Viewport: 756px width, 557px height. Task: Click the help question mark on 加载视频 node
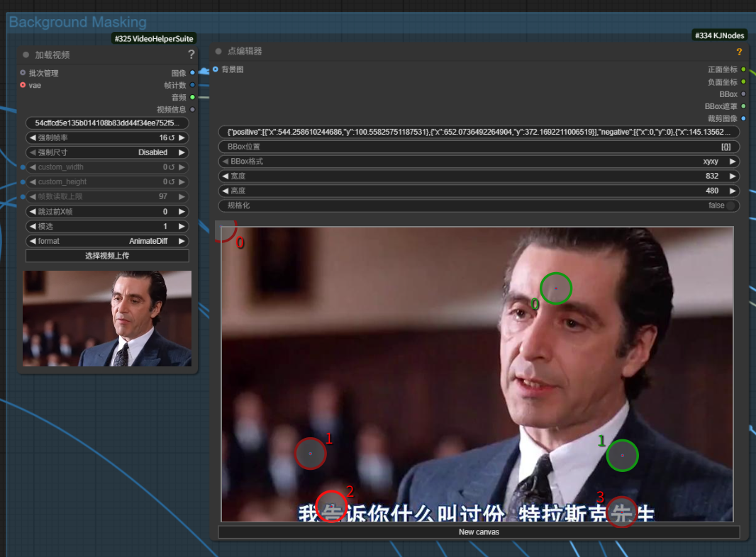pos(191,55)
